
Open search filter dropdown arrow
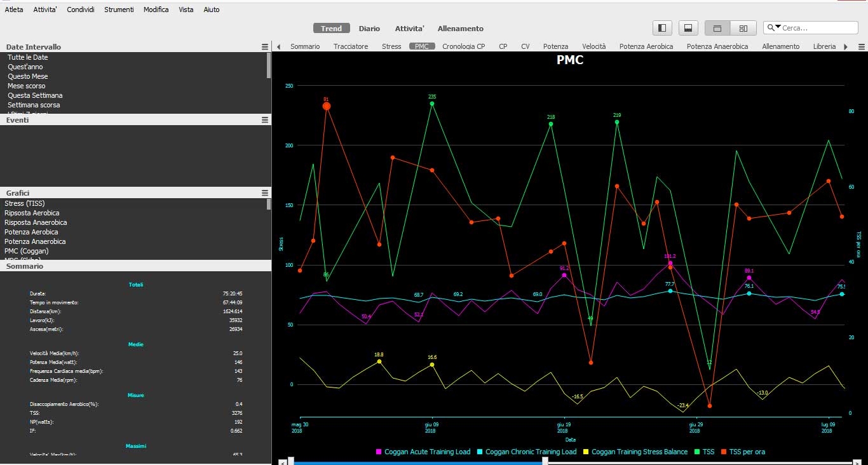(x=778, y=27)
